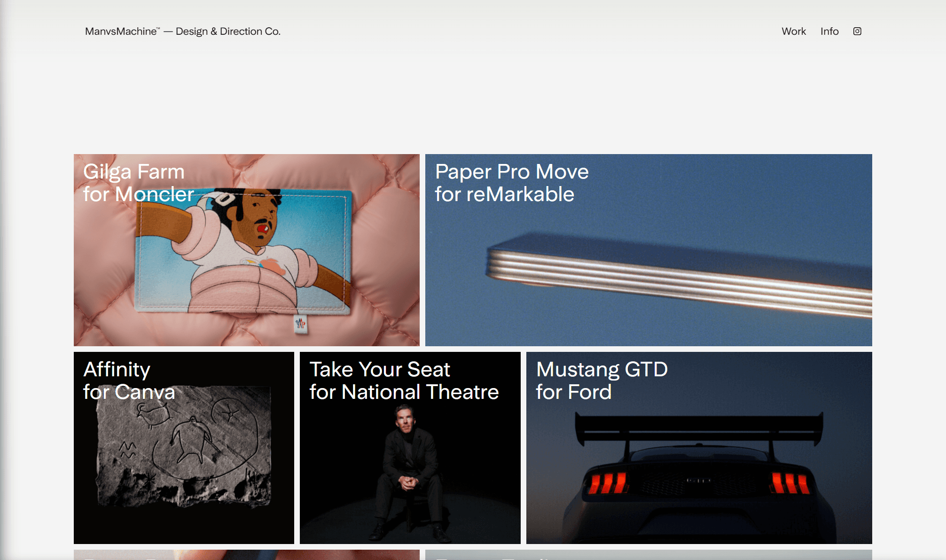Click the Paper Pro Move title text

(x=511, y=172)
